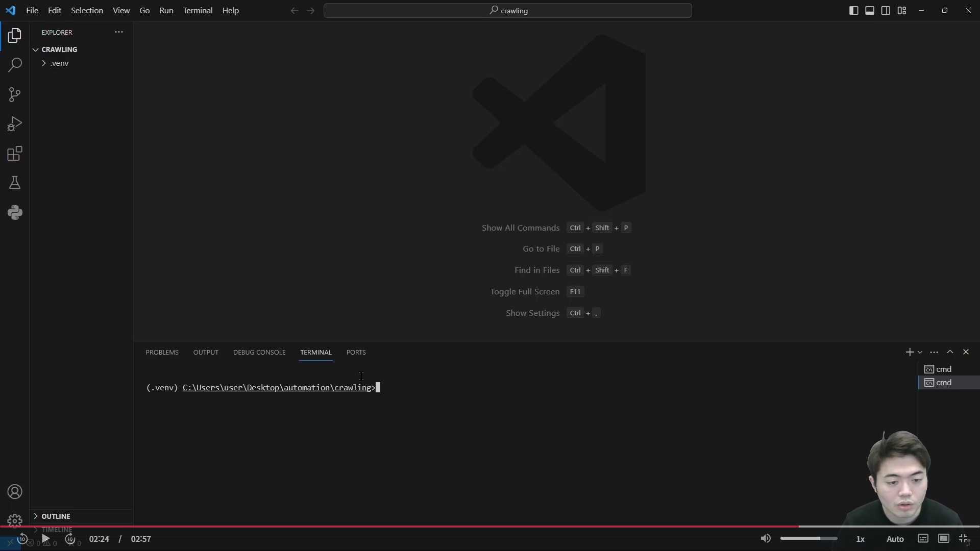
Task: Open the remote window indicator in status bar
Action: click(10, 542)
